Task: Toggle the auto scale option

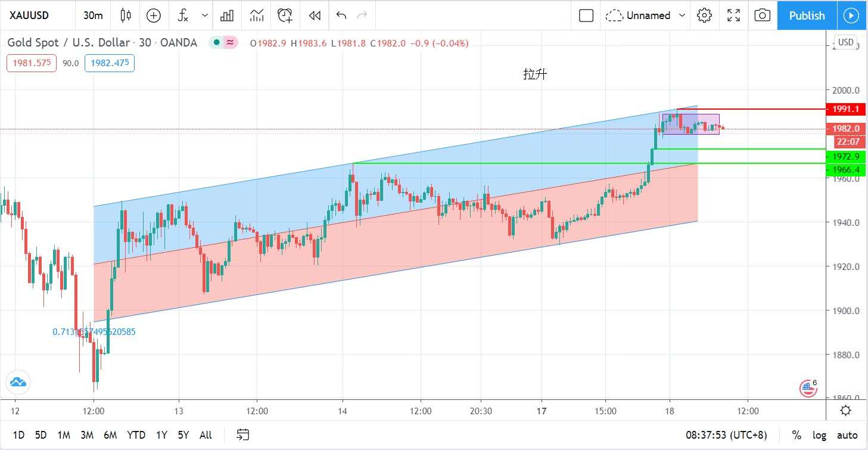Action: coord(847,435)
